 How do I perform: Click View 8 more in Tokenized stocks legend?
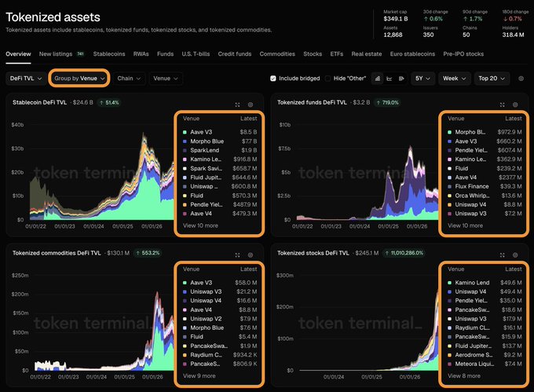pos(464,376)
